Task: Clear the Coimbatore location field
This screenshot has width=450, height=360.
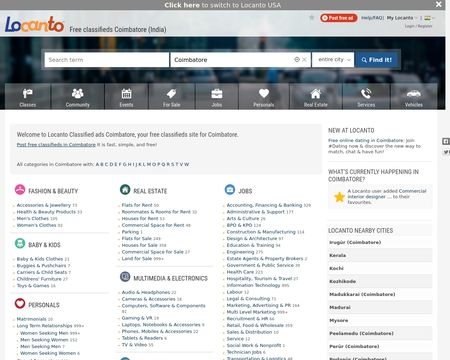Action: coord(304,60)
